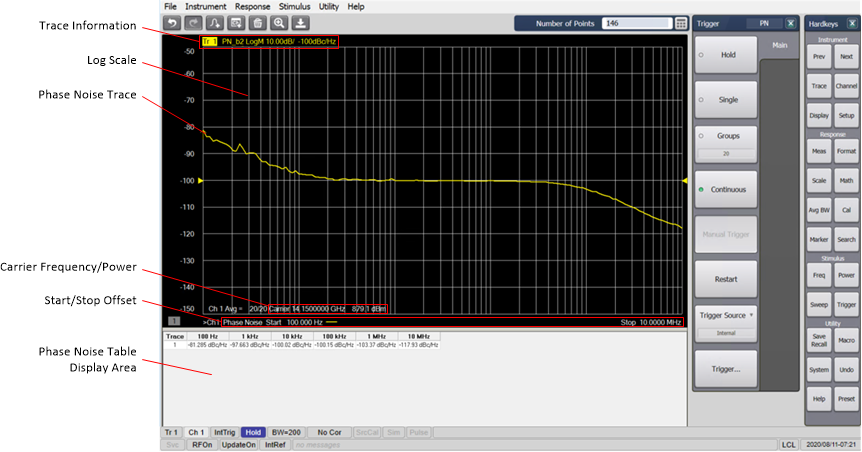Click the Undo arrow toolbar icon

click(173, 23)
